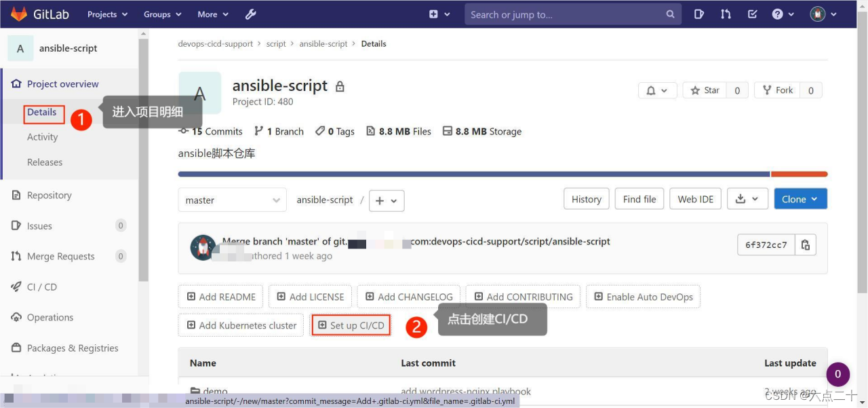This screenshot has width=868, height=408.
Task: Open the help question mark menu
Action: 782,14
